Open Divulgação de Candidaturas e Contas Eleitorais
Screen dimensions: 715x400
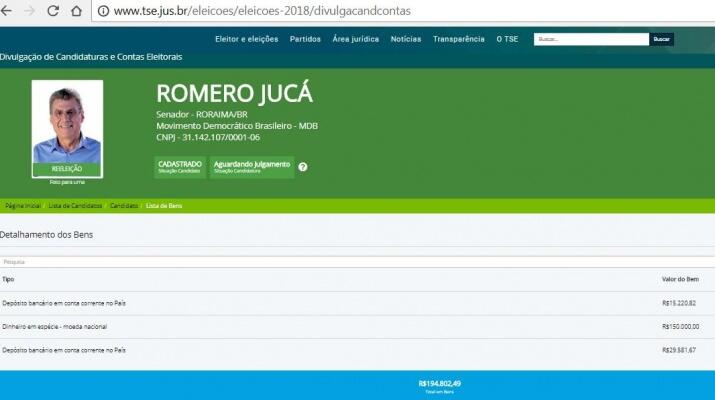point(91,57)
